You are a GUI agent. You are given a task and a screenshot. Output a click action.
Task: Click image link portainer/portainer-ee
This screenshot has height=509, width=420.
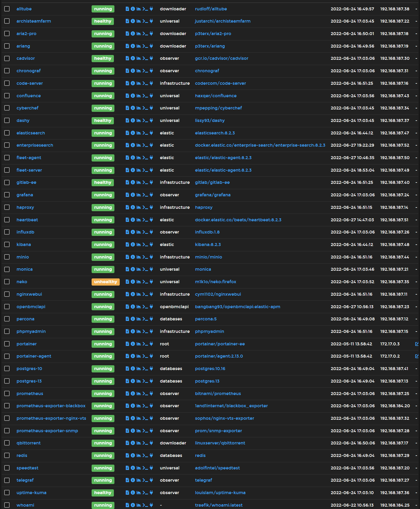tap(220, 344)
